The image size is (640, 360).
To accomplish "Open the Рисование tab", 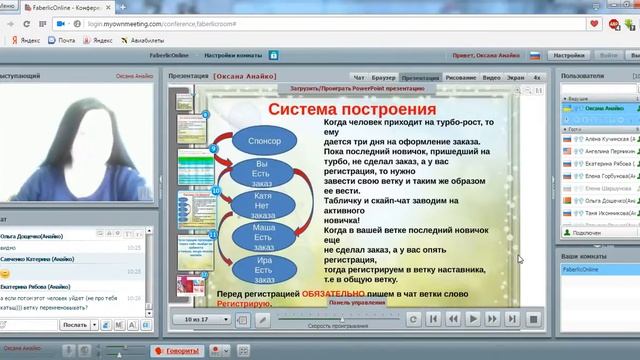I will (x=461, y=78).
